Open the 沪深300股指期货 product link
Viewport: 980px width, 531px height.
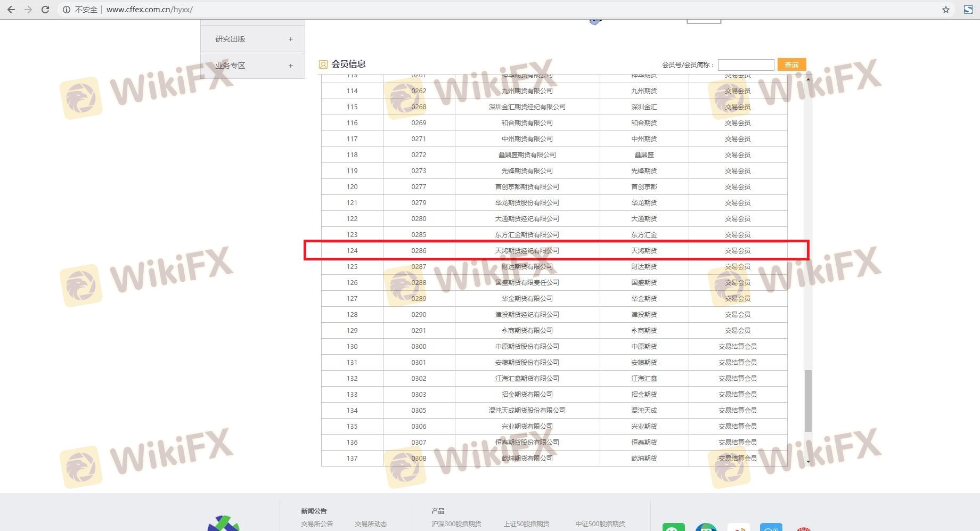pyautogui.click(x=456, y=524)
